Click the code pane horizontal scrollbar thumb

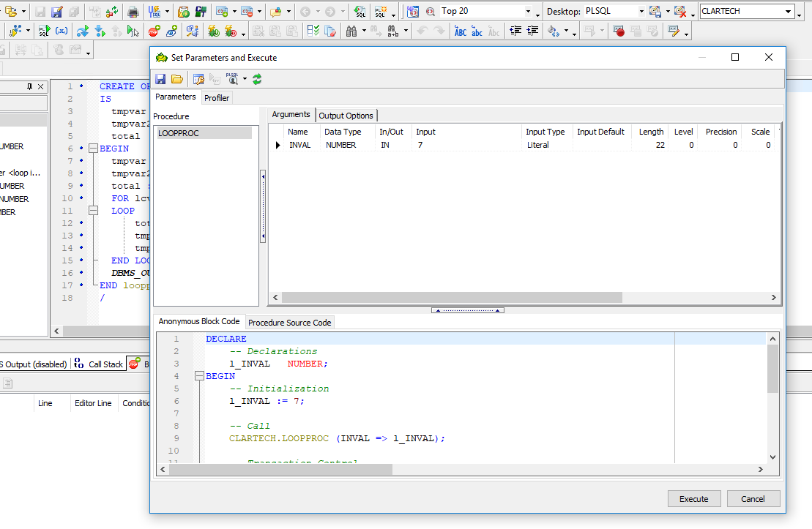point(280,470)
